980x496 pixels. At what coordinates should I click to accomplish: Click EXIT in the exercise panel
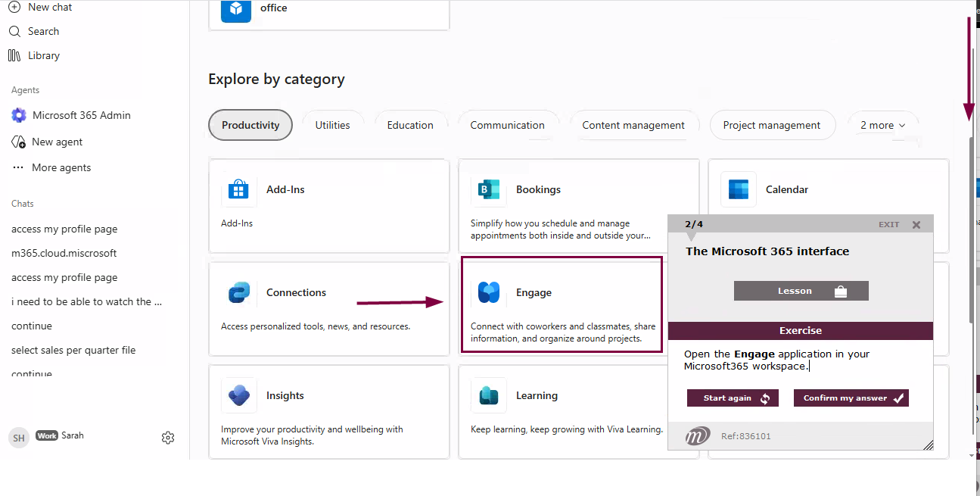pos(889,225)
